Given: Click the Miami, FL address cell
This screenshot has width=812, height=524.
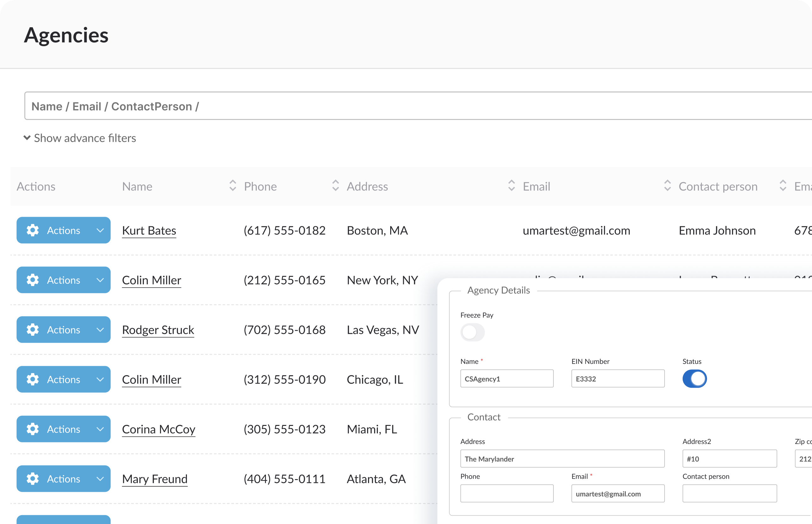Looking at the screenshot, I should coord(372,429).
